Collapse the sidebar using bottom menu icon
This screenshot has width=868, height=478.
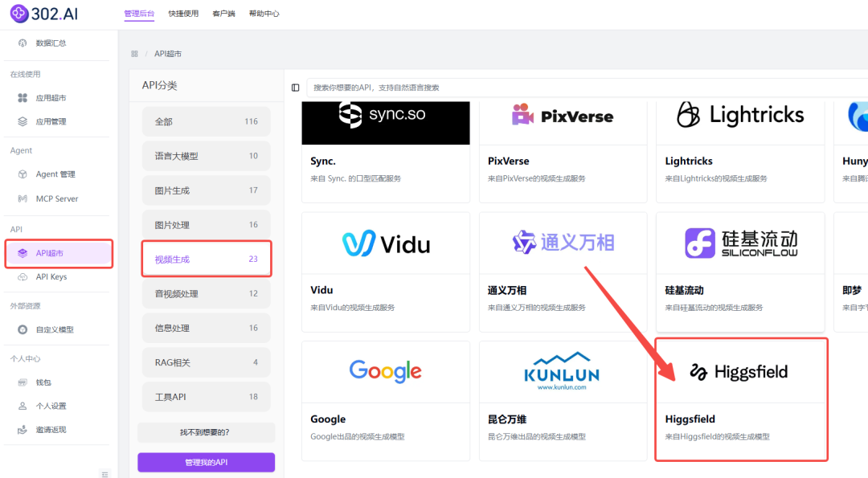(105, 474)
